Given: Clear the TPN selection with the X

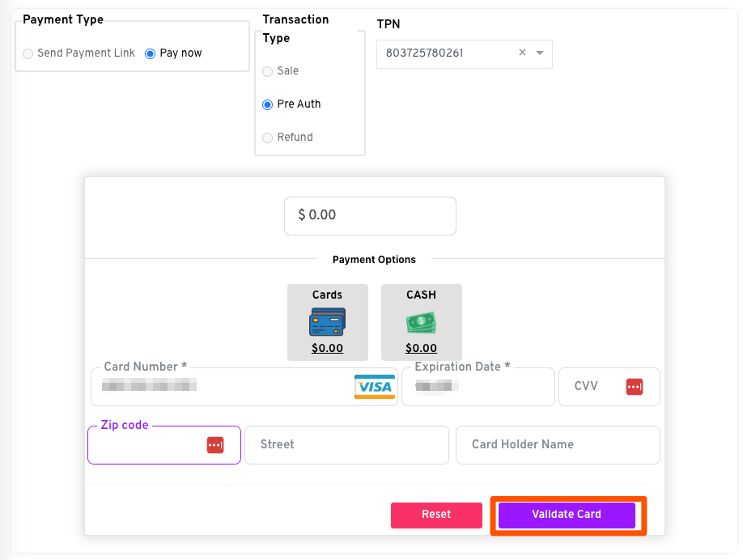Looking at the screenshot, I should coord(522,53).
